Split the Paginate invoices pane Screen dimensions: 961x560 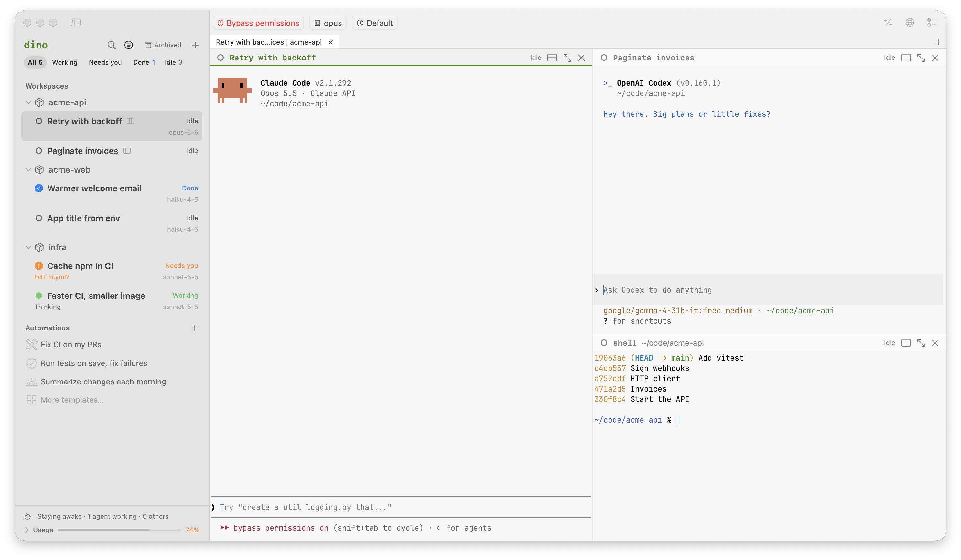coord(906,58)
